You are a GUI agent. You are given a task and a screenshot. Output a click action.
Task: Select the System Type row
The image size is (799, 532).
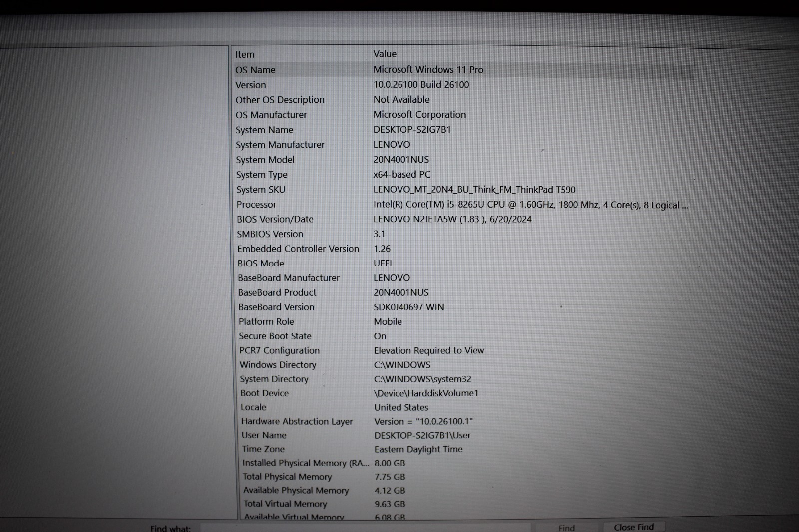(x=464, y=175)
